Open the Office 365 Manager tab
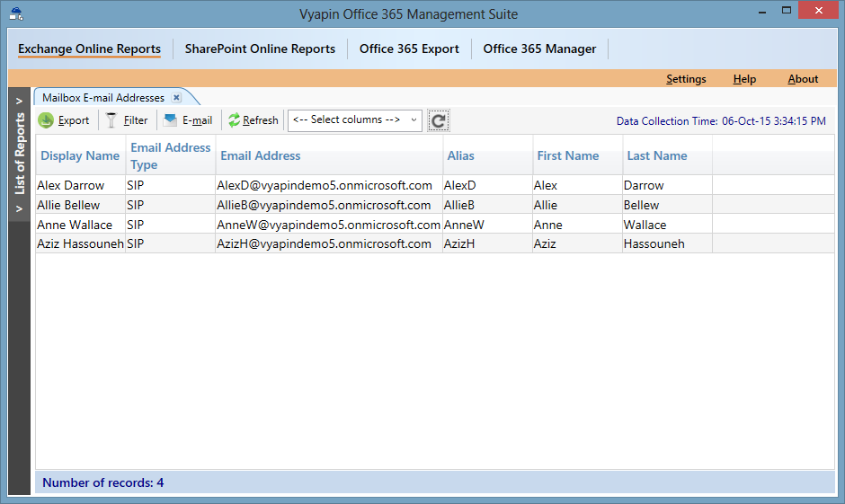 click(x=539, y=49)
